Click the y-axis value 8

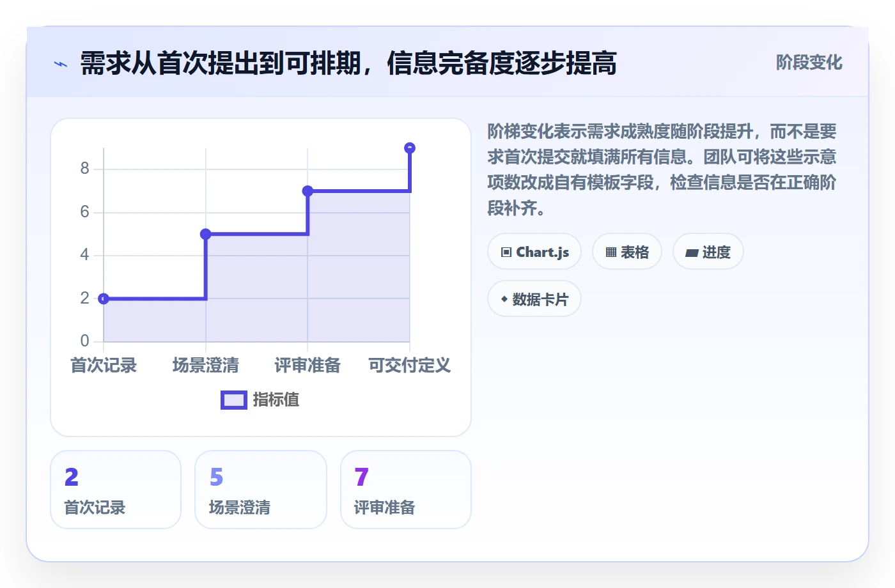84,169
